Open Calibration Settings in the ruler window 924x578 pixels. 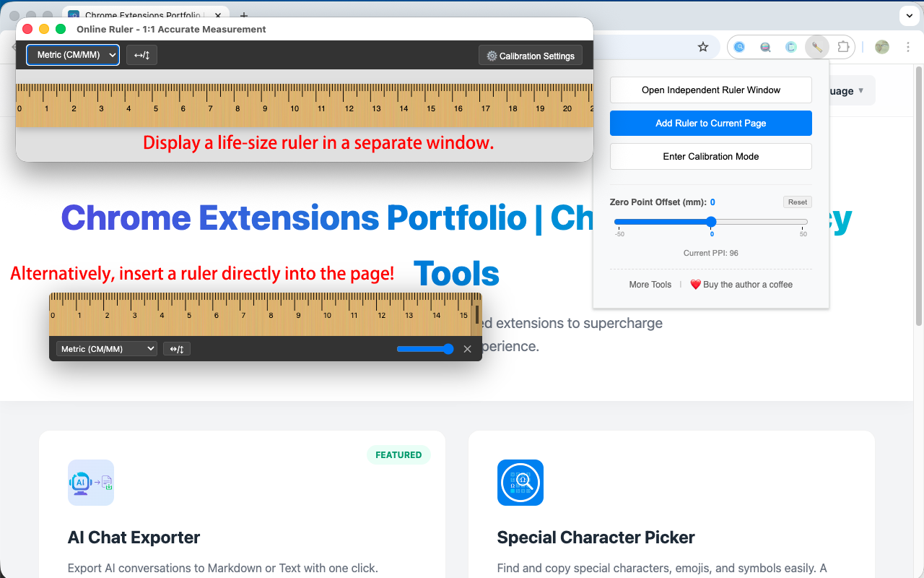(531, 56)
